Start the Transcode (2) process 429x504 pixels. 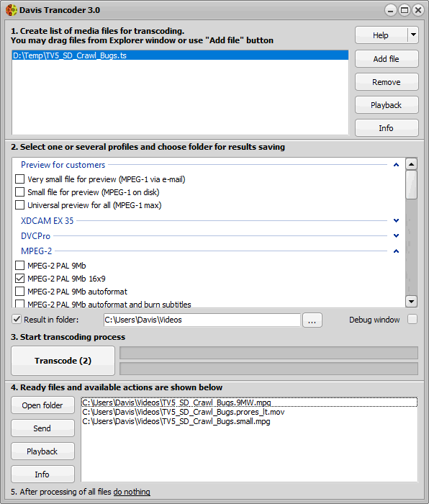(x=63, y=361)
